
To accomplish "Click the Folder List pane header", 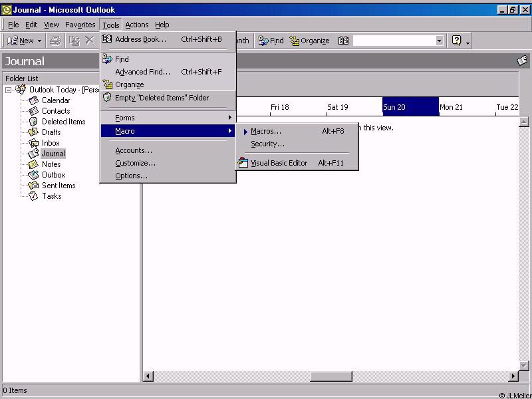I will [x=51, y=78].
